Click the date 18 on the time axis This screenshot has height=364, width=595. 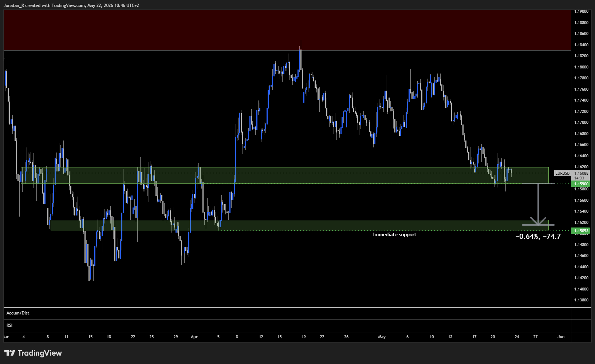click(109, 337)
